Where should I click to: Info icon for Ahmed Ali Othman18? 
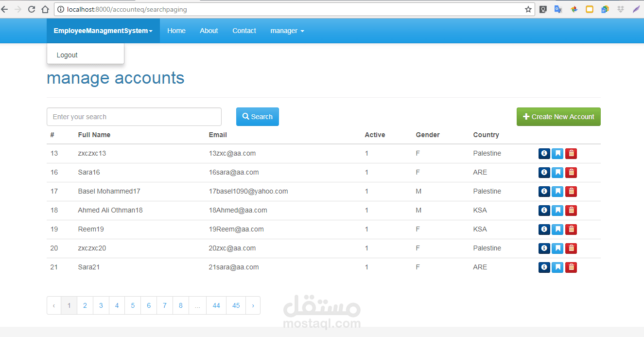pos(544,211)
